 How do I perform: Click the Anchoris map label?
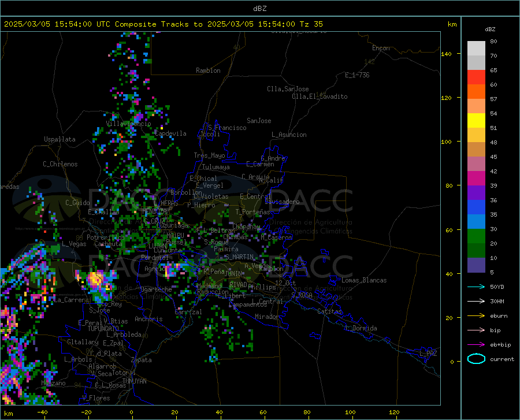[148, 319]
